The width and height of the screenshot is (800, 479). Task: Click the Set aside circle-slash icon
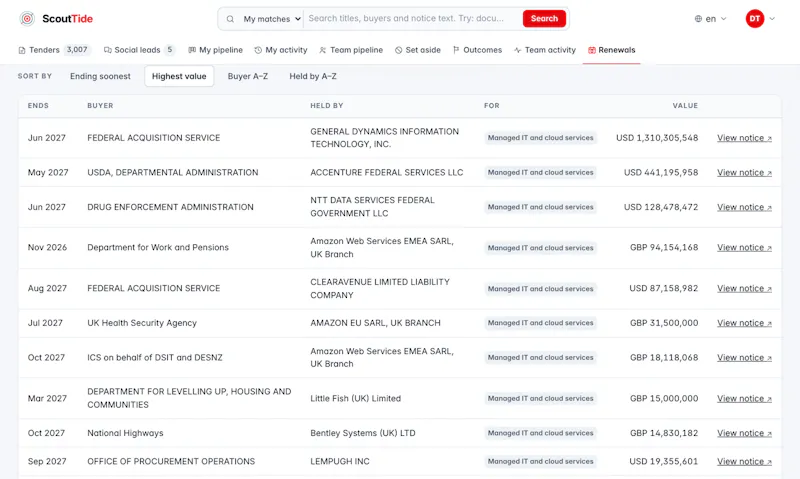pos(398,50)
